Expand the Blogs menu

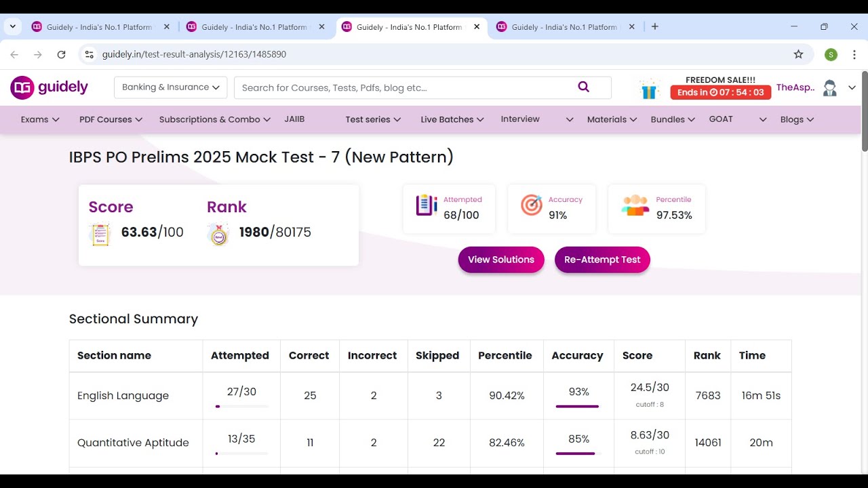pos(797,119)
